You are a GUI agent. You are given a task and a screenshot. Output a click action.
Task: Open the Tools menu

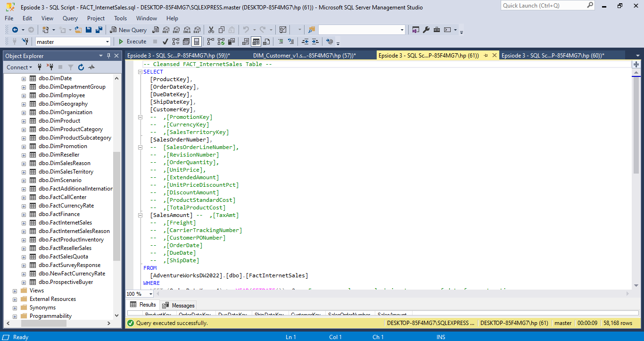coord(120,18)
